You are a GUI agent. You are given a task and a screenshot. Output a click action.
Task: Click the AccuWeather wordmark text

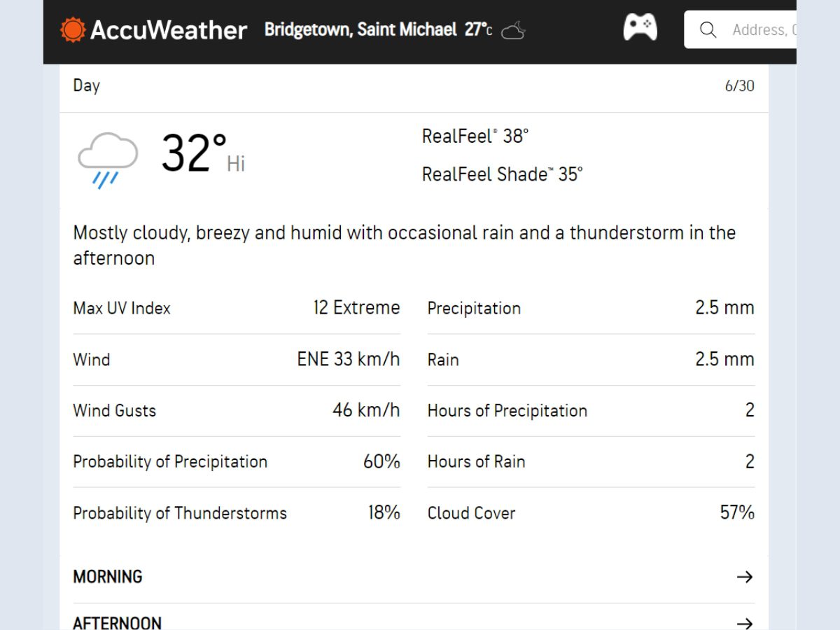point(169,30)
